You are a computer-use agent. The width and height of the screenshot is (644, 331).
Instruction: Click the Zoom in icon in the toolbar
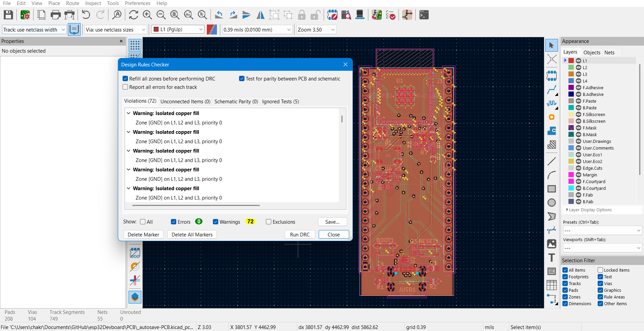pos(147,15)
